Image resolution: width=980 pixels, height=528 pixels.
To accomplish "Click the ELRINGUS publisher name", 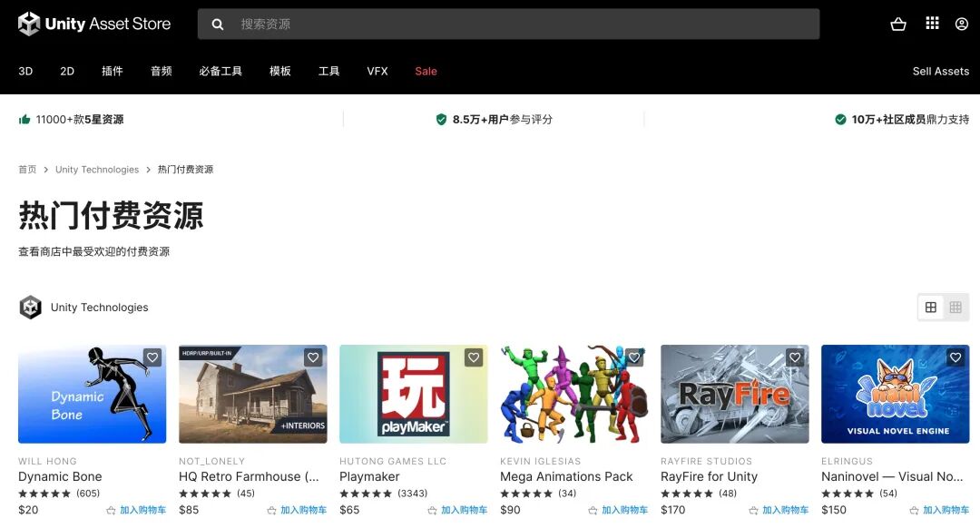I will click(847, 461).
